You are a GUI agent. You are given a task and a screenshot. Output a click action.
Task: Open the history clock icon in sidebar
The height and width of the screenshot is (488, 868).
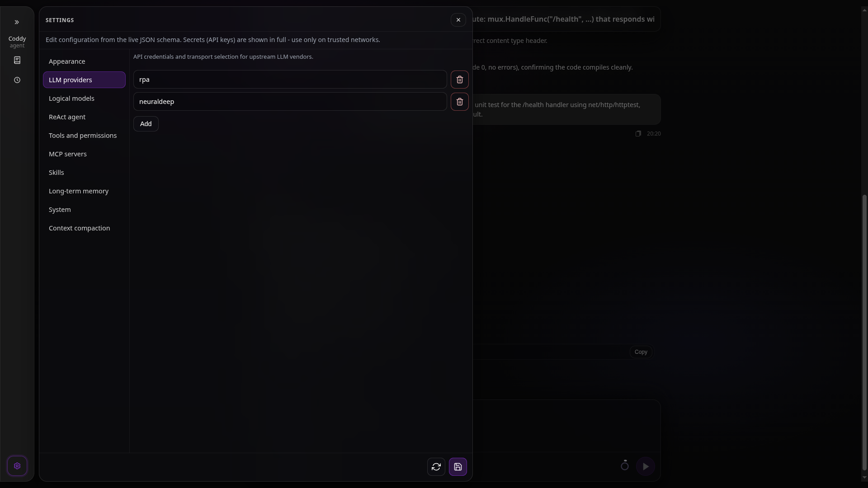(17, 80)
